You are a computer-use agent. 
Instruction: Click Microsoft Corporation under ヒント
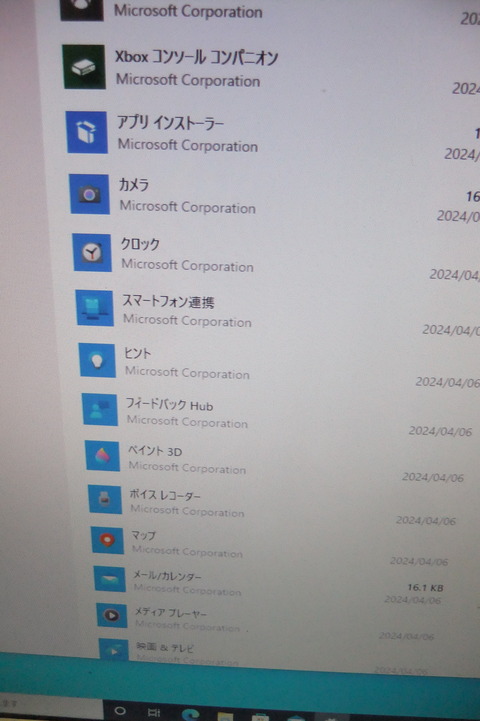[x=188, y=372]
